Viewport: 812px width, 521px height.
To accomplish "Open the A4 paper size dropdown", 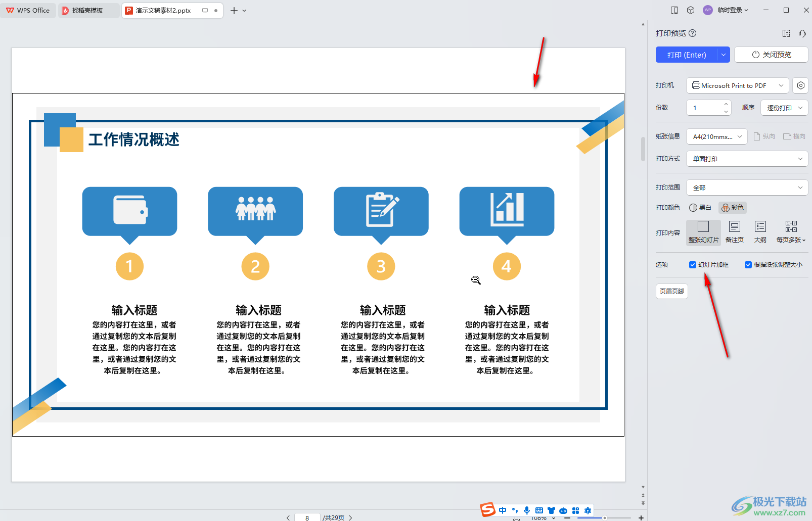I will click(x=717, y=136).
